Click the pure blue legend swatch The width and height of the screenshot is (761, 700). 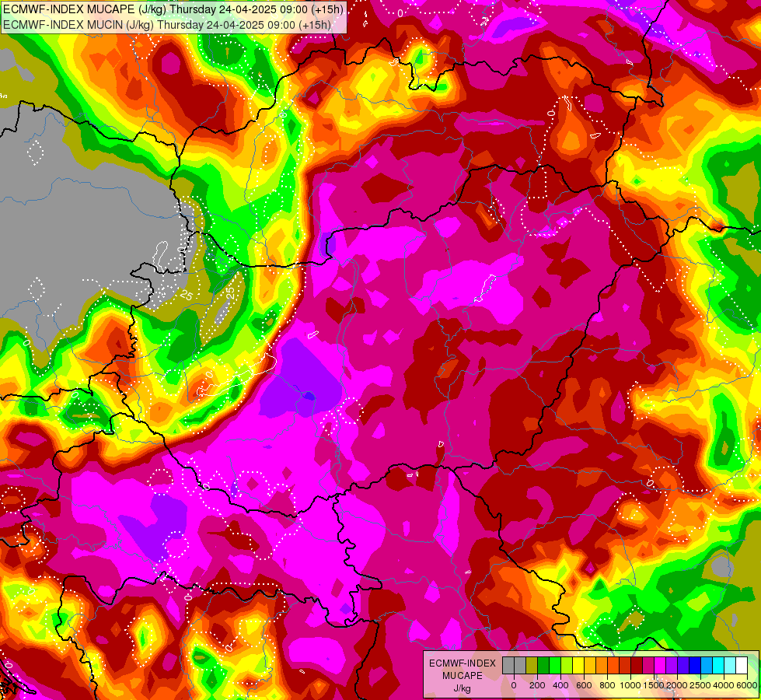click(696, 665)
